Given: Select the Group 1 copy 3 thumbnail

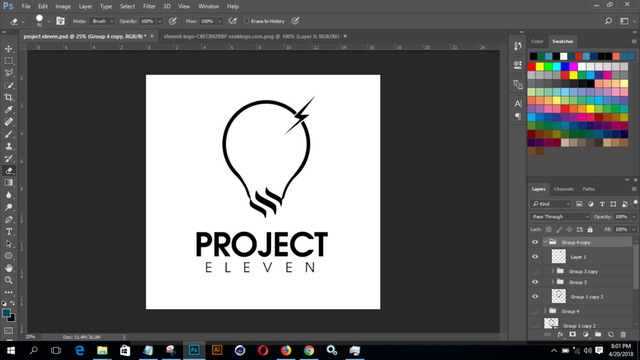Looking at the screenshot, I should [559, 296].
